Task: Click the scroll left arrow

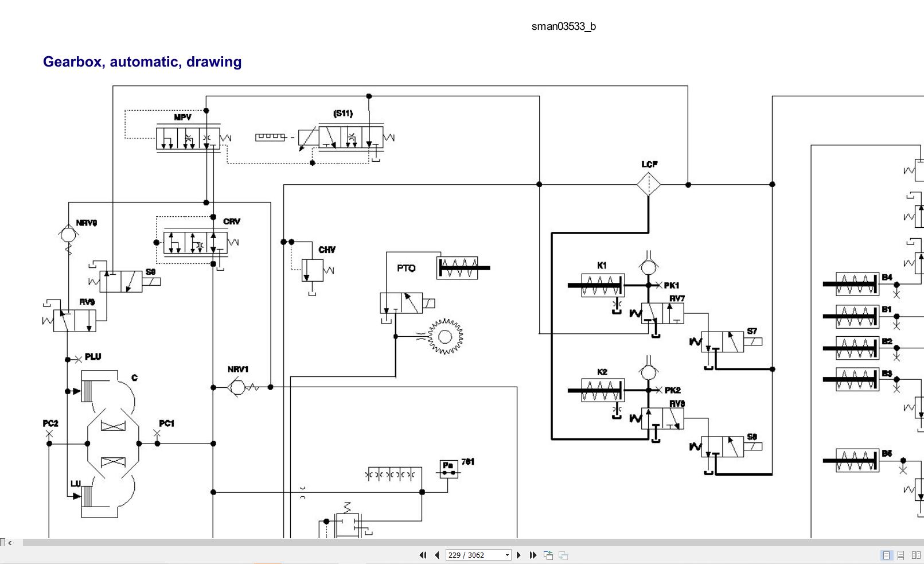Action: point(10,542)
